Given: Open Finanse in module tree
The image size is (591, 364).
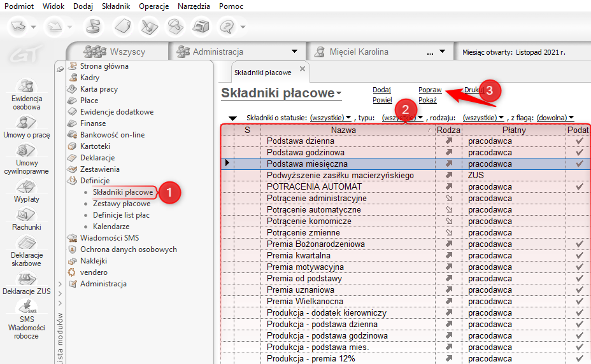Looking at the screenshot, I should click(x=93, y=123).
